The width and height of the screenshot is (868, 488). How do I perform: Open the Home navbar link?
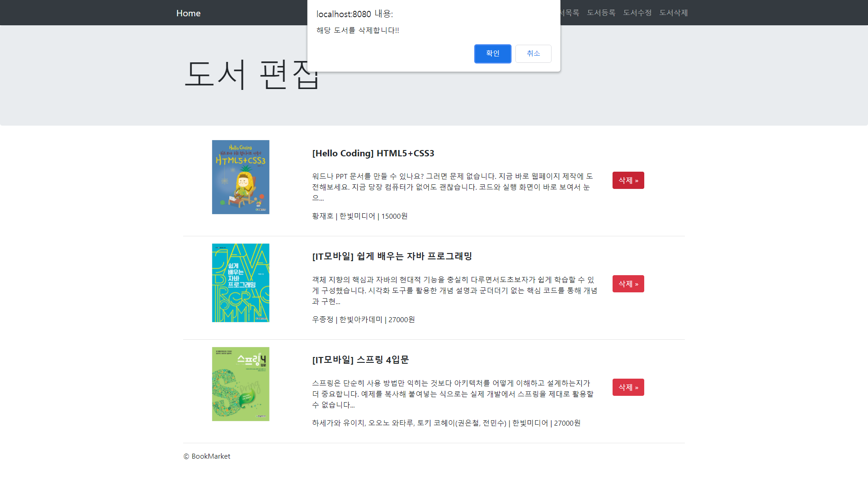pyautogui.click(x=188, y=13)
